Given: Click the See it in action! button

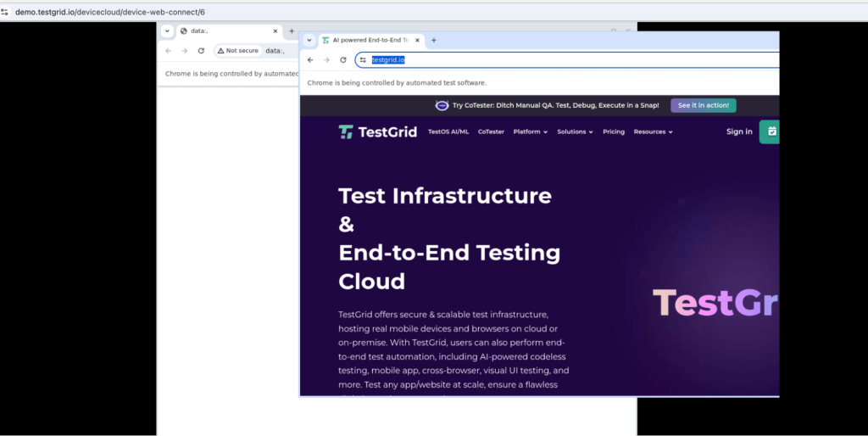Looking at the screenshot, I should click(x=704, y=105).
